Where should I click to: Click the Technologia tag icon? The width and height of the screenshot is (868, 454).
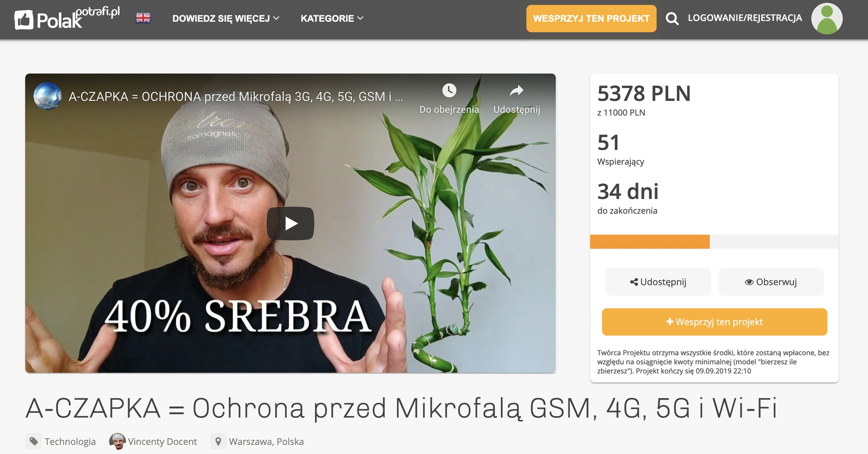tap(34, 441)
